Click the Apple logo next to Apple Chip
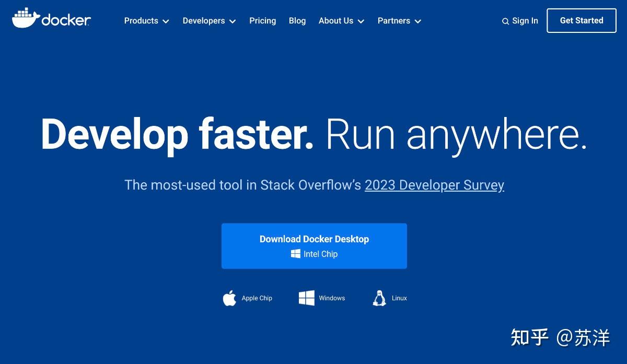The image size is (627, 364). (229, 298)
